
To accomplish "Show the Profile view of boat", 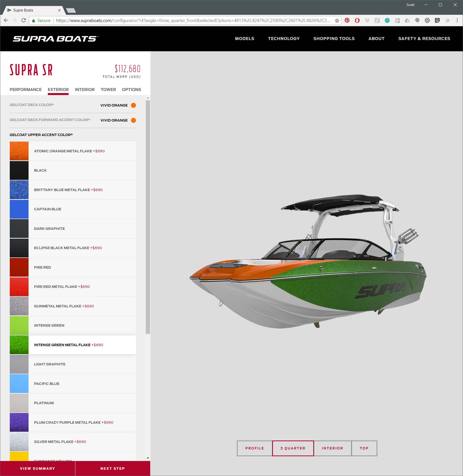I will click(x=255, y=448).
